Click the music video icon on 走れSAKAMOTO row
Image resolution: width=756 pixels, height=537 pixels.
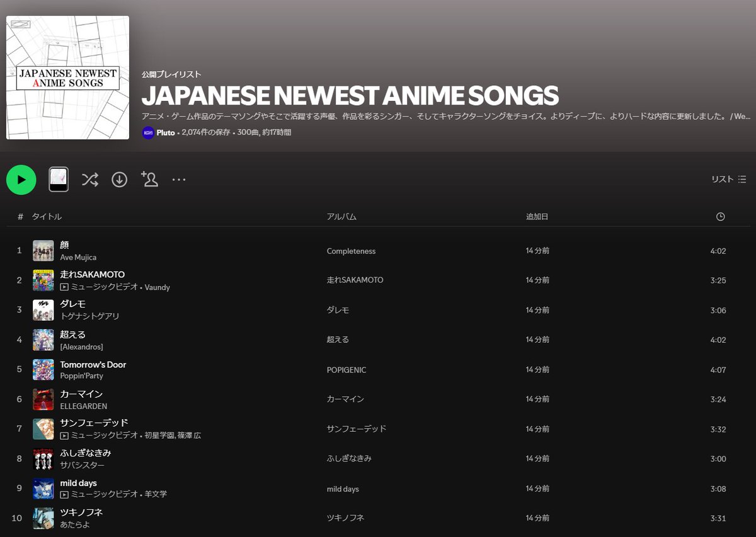point(64,287)
